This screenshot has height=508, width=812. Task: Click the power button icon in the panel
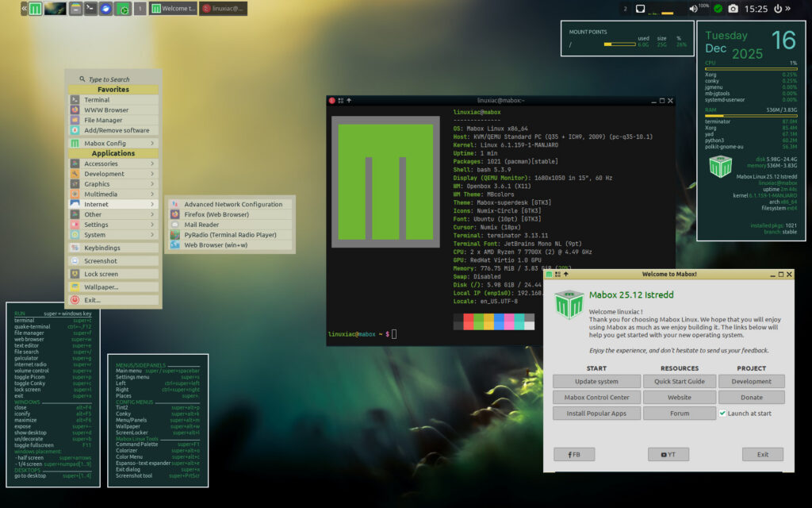tap(778, 8)
